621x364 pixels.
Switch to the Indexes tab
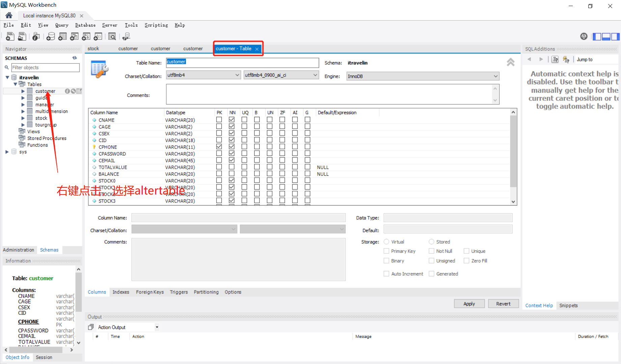[x=121, y=292]
